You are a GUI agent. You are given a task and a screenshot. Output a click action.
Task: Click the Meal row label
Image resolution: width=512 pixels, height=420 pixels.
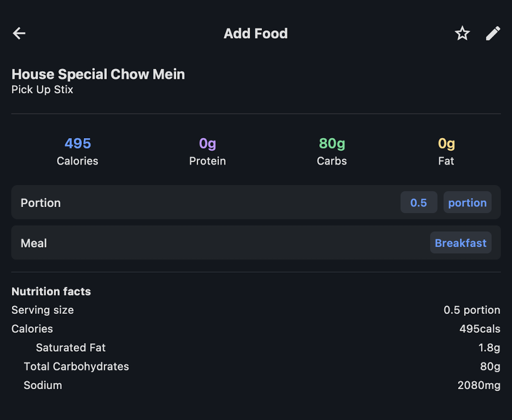[x=33, y=243]
